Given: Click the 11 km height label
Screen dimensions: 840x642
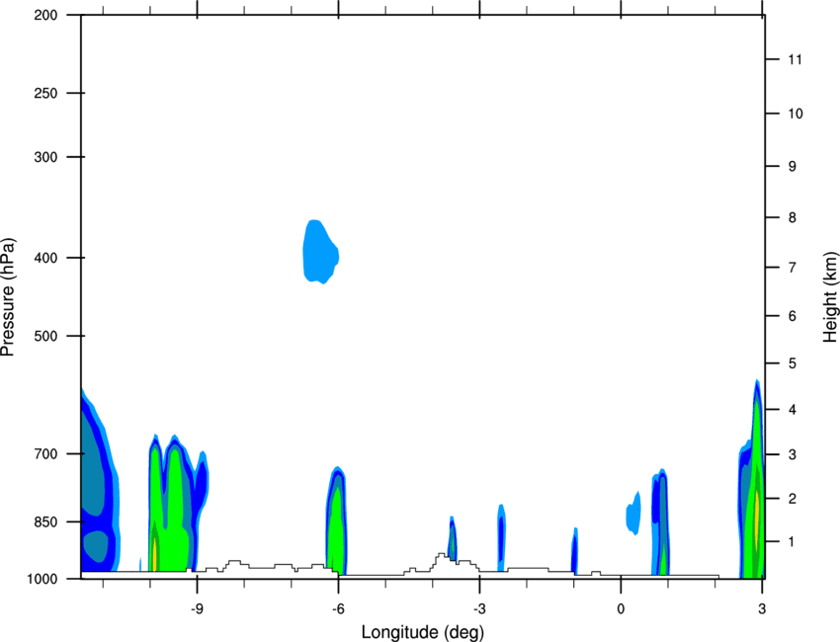Looking at the screenshot, I should [795, 59].
